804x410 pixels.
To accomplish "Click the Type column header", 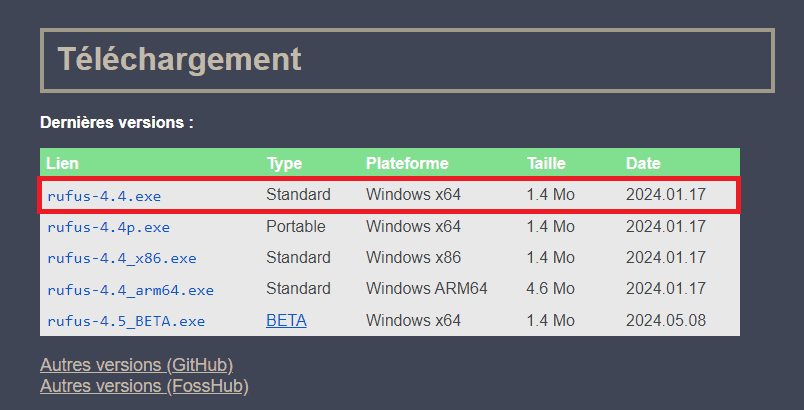I will 285,163.
